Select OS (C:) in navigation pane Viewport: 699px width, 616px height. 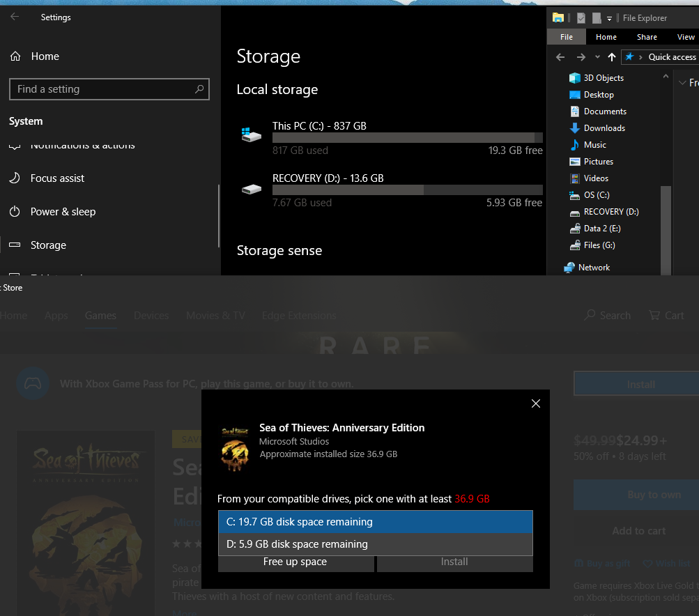point(590,195)
